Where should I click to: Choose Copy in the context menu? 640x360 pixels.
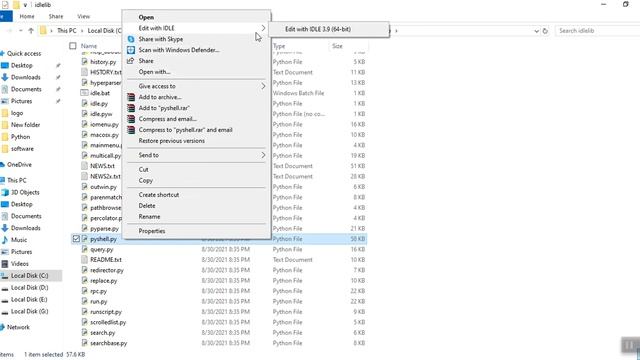pos(145,180)
